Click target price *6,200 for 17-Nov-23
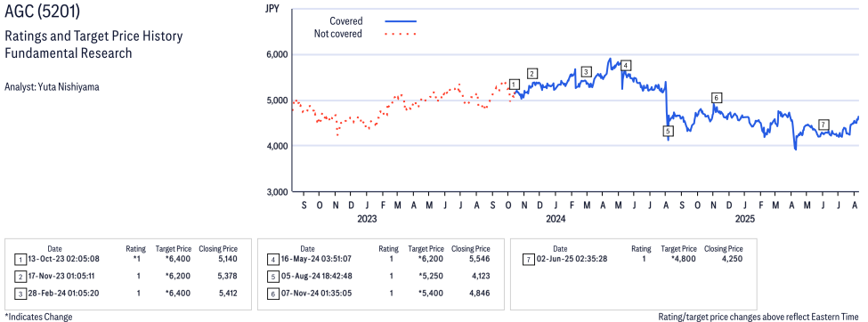The image size is (868, 322). 177,276
